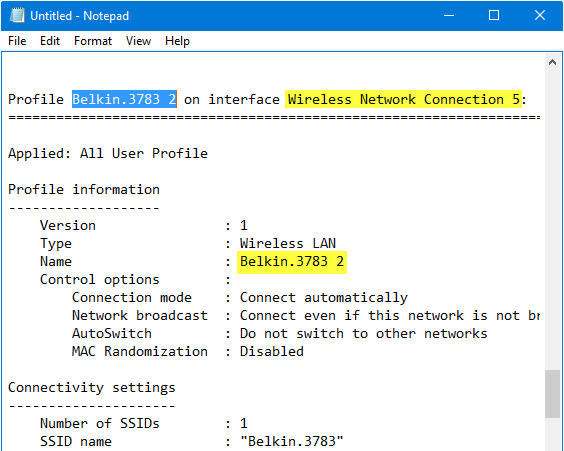
Task: Place cursor in Wireless Network Connection 5 text
Action: click(x=404, y=99)
